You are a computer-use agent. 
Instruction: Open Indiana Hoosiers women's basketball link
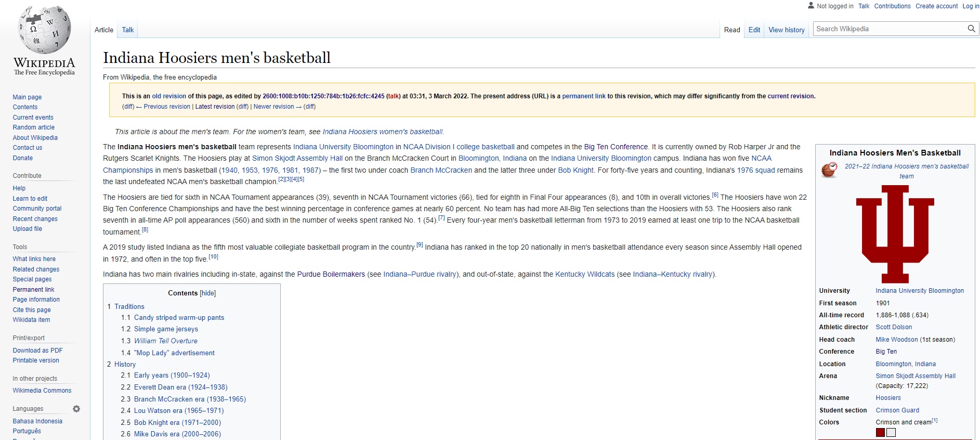point(383,132)
